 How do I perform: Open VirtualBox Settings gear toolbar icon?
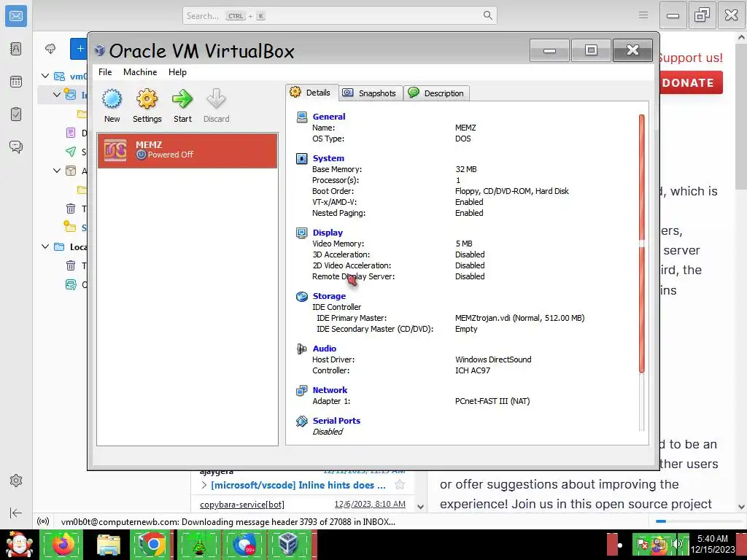point(147,99)
